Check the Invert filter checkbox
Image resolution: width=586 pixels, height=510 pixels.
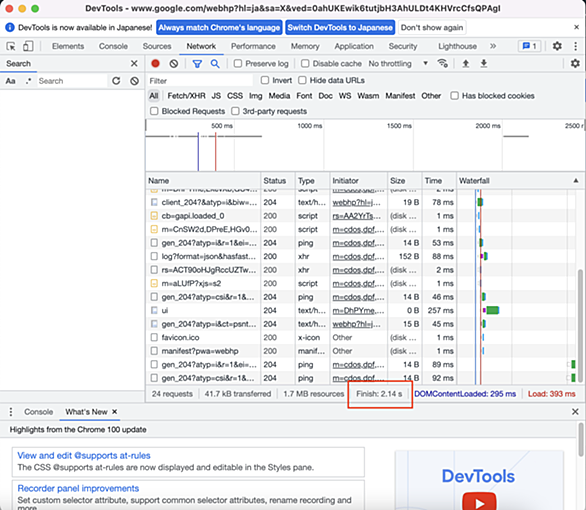[265, 80]
